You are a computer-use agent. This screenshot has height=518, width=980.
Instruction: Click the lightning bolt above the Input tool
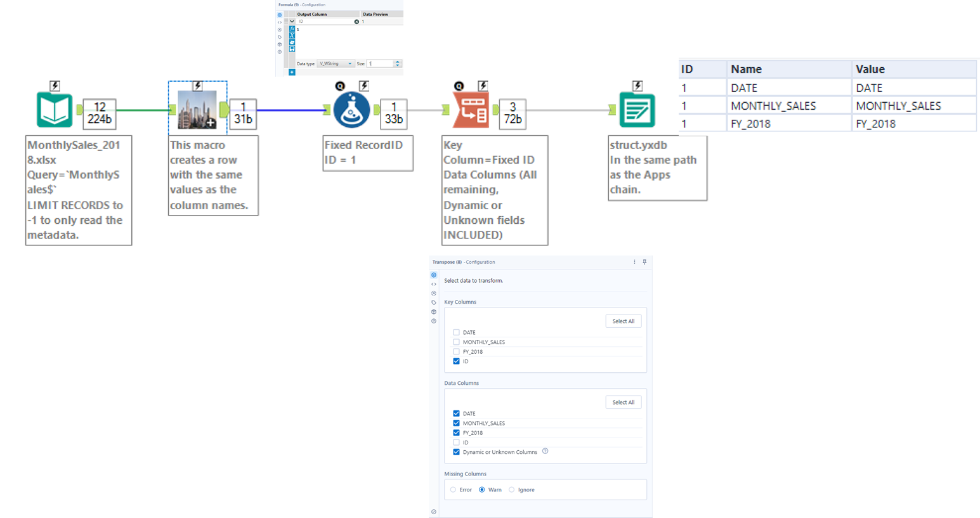[55, 86]
